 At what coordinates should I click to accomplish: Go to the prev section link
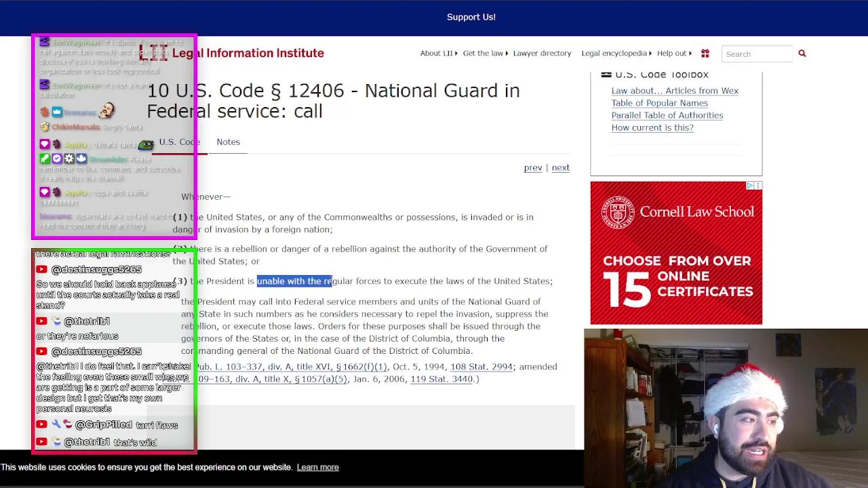point(533,167)
